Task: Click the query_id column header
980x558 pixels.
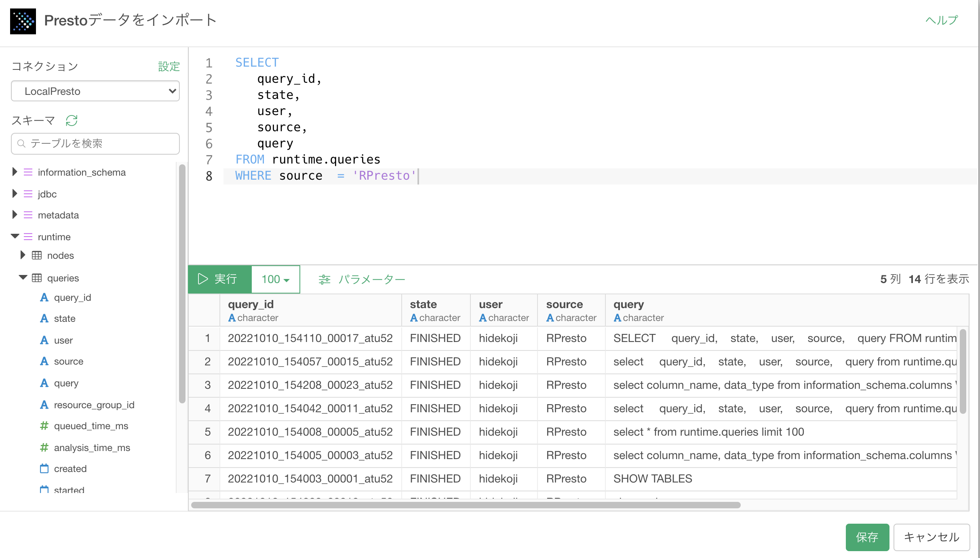Action: (x=311, y=310)
